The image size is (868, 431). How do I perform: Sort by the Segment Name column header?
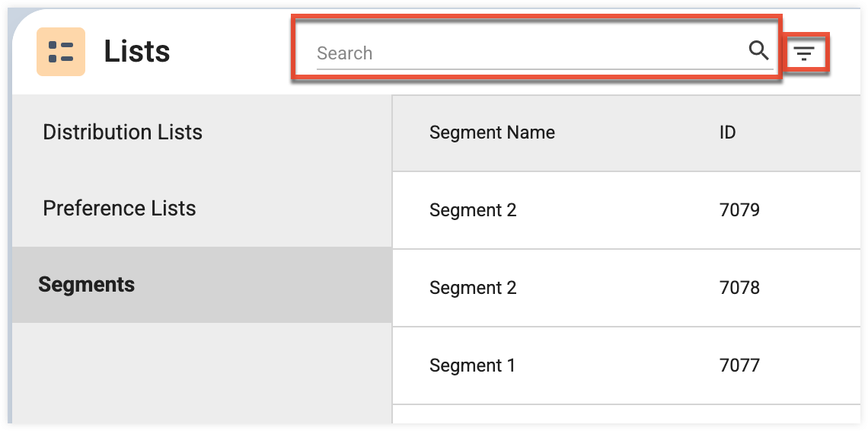492,132
